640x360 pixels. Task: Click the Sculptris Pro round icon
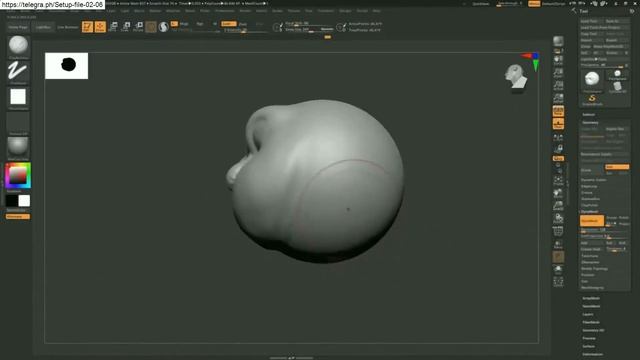tap(163, 27)
